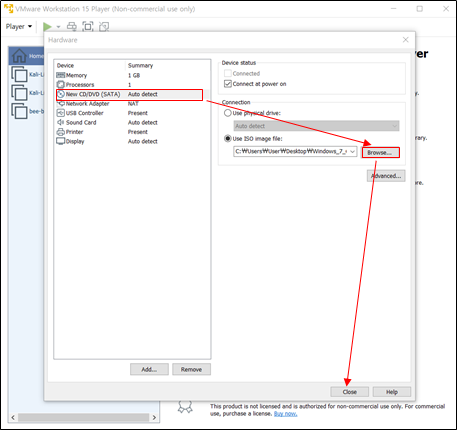Minimize the VMware Player window
This screenshot has width=457, height=430.
(394, 9)
